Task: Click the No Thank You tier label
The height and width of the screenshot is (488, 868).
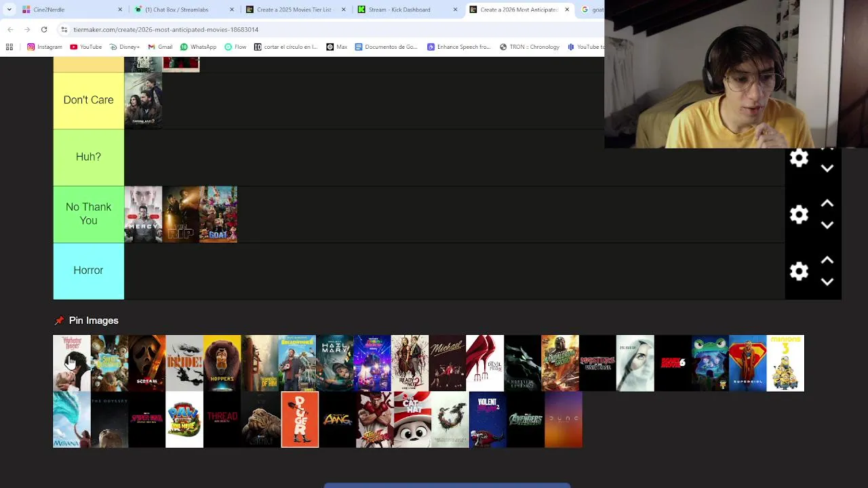Action: [x=88, y=214]
